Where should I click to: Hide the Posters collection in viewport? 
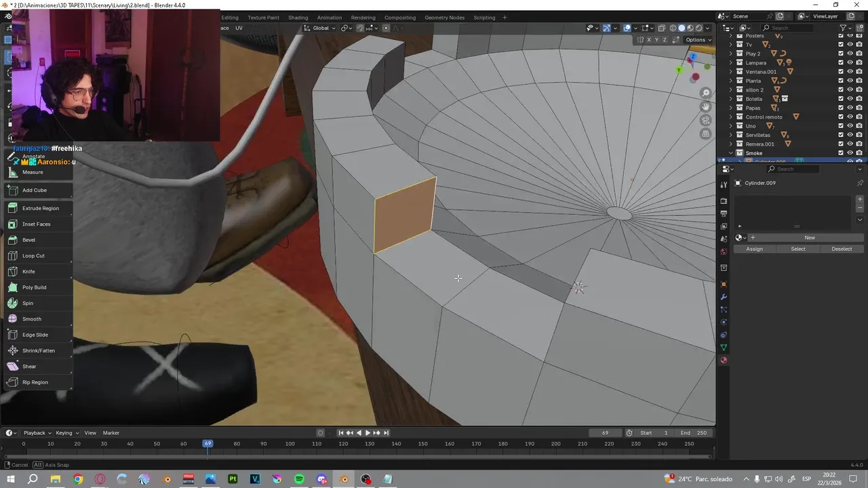pyautogui.click(x=850, y=35)
